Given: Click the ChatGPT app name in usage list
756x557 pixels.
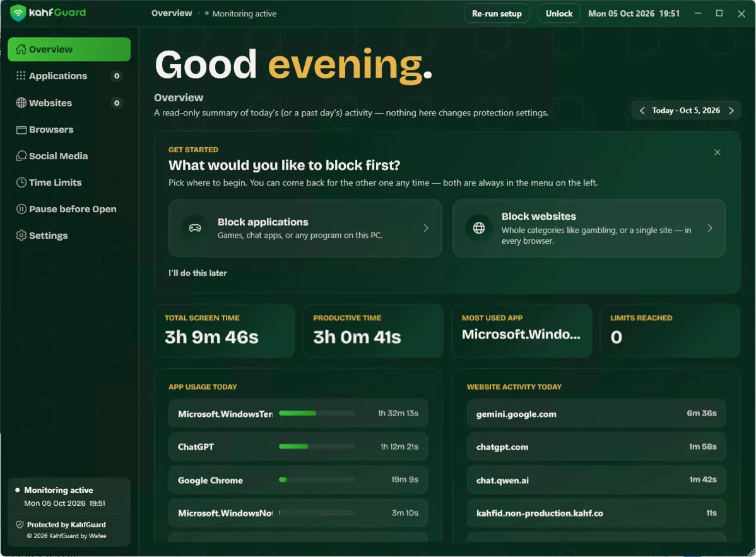Looking at the screenshot, I should 196,447.
